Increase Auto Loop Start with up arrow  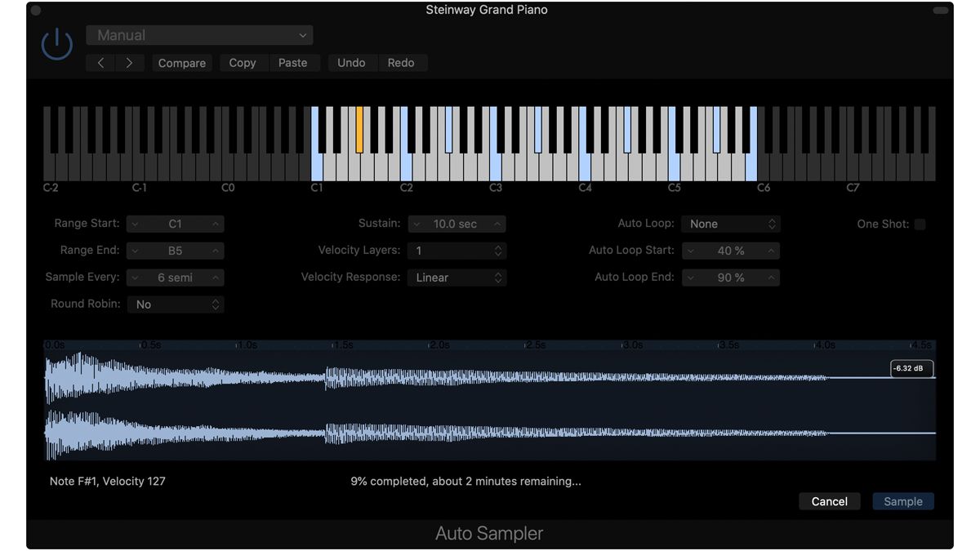(772, 251)
